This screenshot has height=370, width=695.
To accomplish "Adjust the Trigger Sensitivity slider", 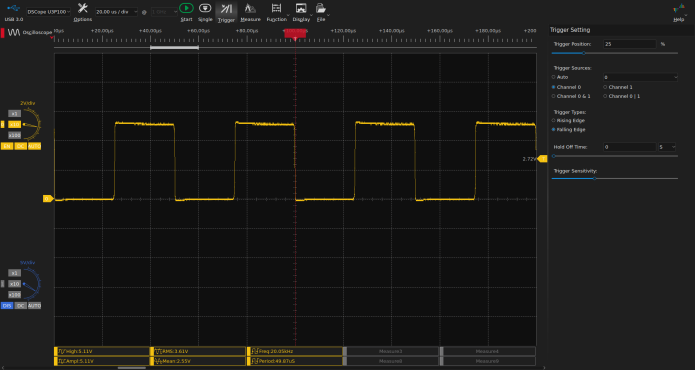I will pyautogui.click(x=614, y=179).
